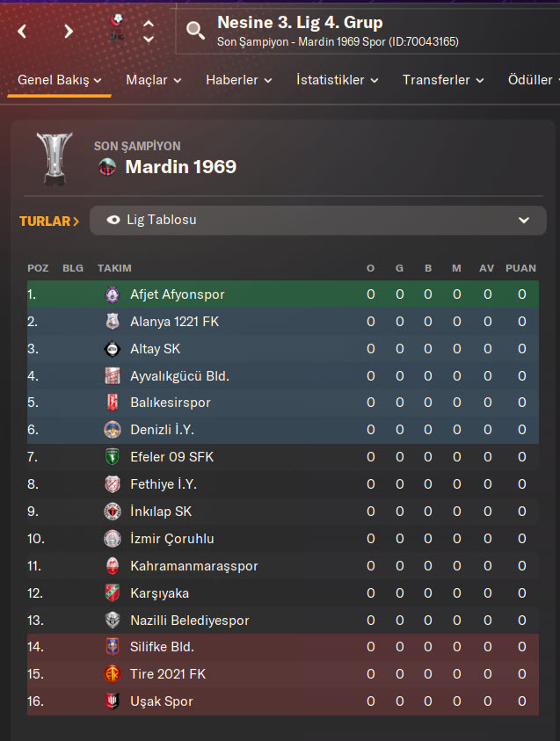560x741 pixels.
Task: Click the Balıkesirspor club badge
Action: [112, 403]
